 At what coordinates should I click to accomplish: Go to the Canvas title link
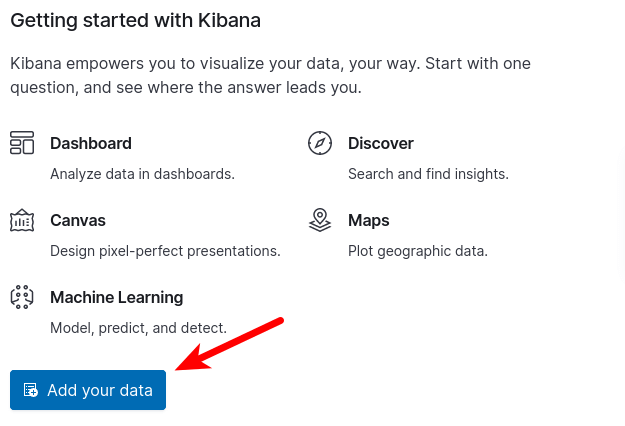[78, 220]
